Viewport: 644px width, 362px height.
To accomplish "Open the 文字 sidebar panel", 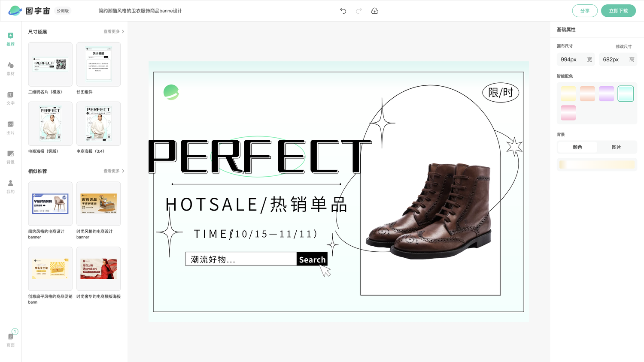I will coord(10,98).
